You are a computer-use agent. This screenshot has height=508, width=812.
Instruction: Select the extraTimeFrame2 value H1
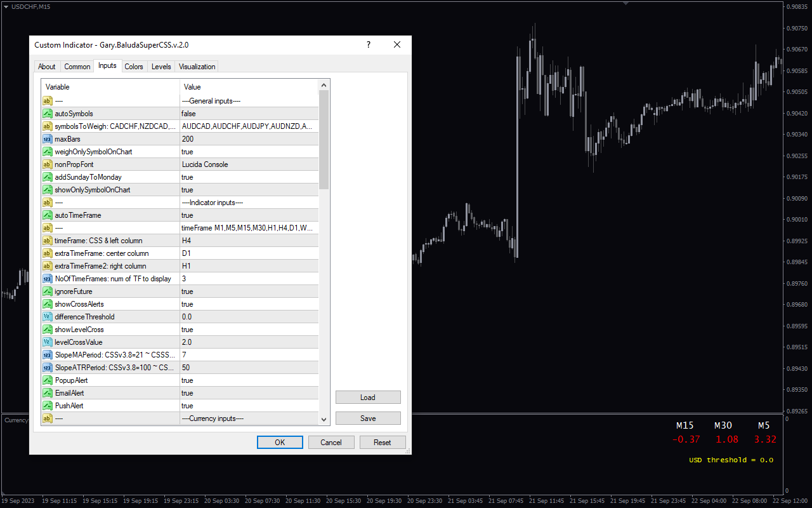coord(249,266)
